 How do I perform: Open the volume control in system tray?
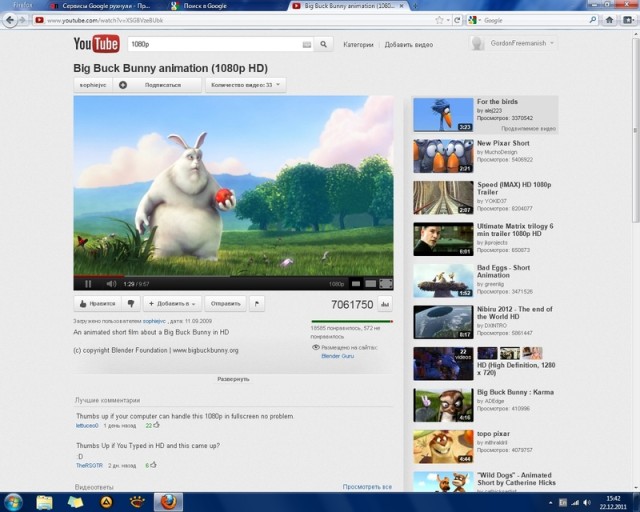pos(587,503)
